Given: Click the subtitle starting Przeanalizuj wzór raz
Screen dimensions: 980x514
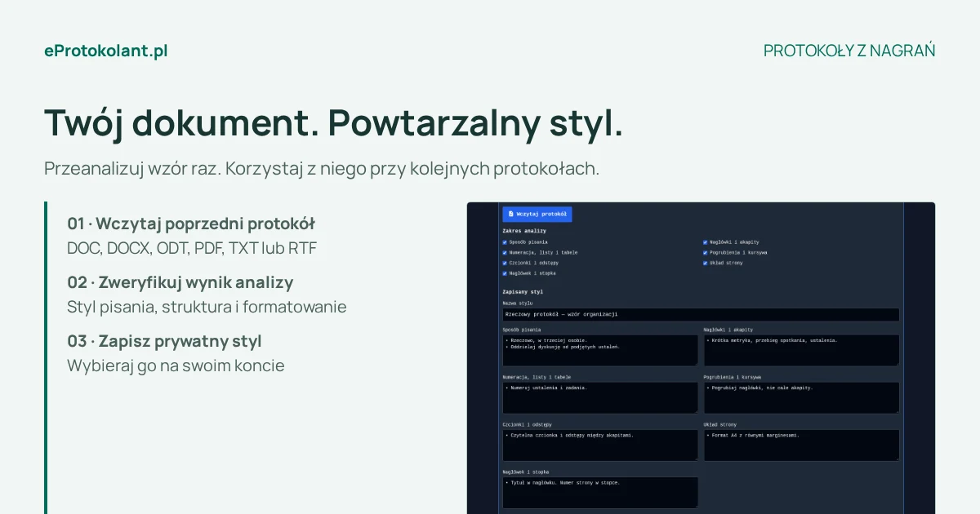Looking at the screenshot, I should [322, 169].
